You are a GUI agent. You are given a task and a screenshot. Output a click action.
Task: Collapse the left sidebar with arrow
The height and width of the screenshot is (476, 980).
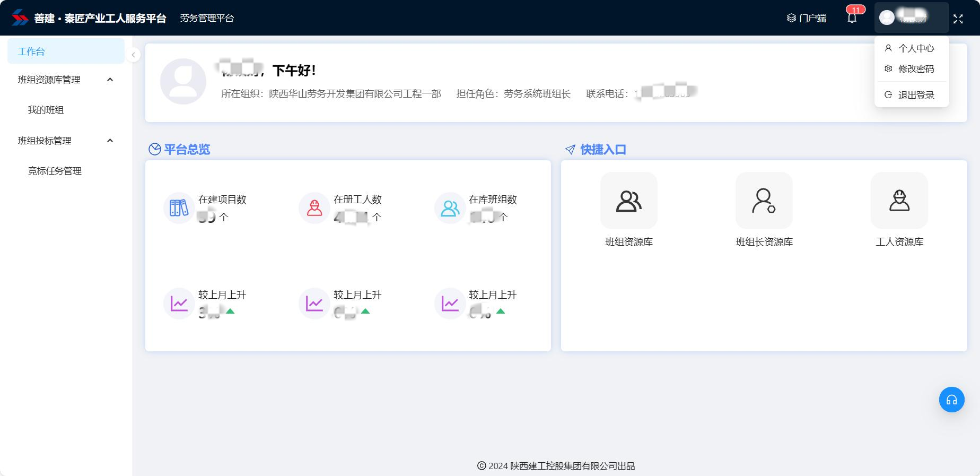point(134,55)
